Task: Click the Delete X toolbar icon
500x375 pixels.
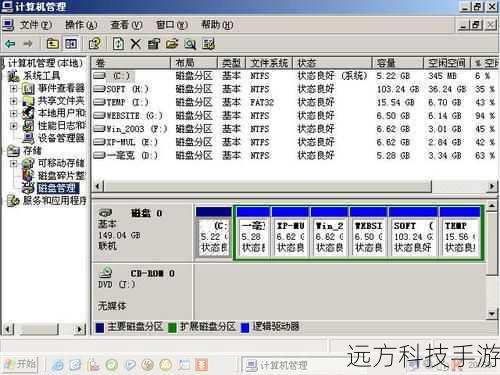Action: 135,44
